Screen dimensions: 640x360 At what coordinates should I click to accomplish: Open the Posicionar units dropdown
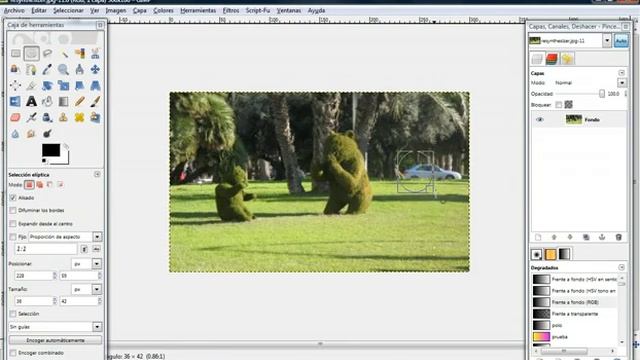[x=97, y=264]
